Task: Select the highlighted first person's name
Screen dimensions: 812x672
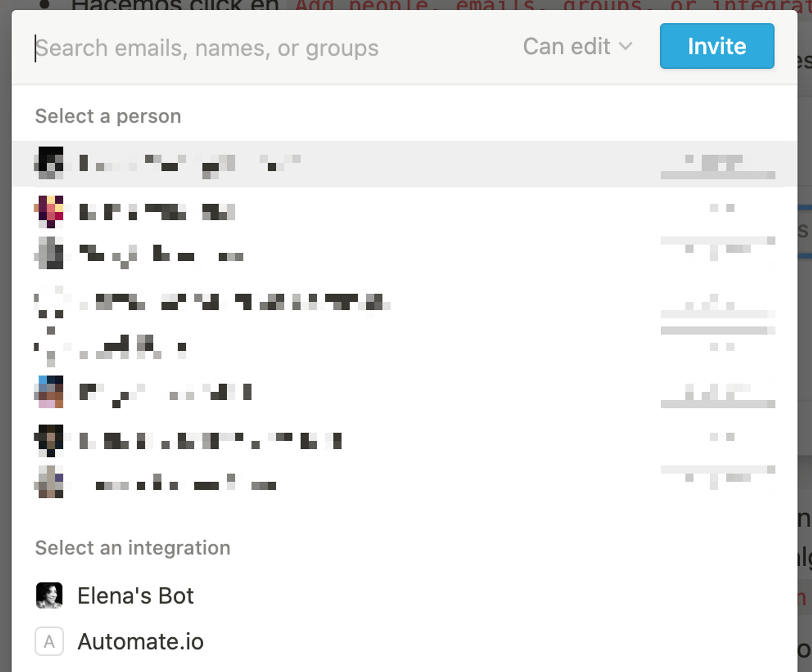Action: pos(189,164)
